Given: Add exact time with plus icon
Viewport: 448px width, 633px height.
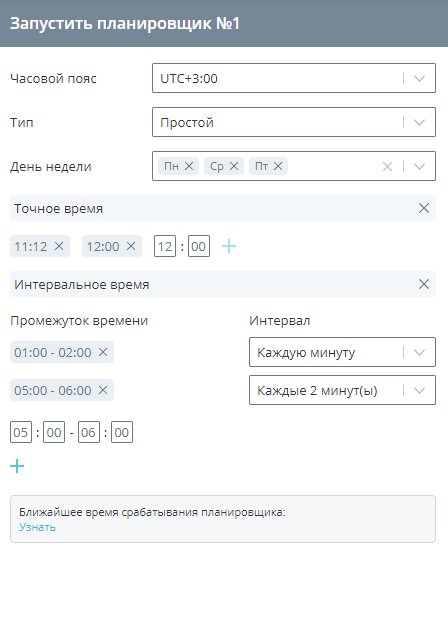Looking at the screenshot, I should (229, 246).
